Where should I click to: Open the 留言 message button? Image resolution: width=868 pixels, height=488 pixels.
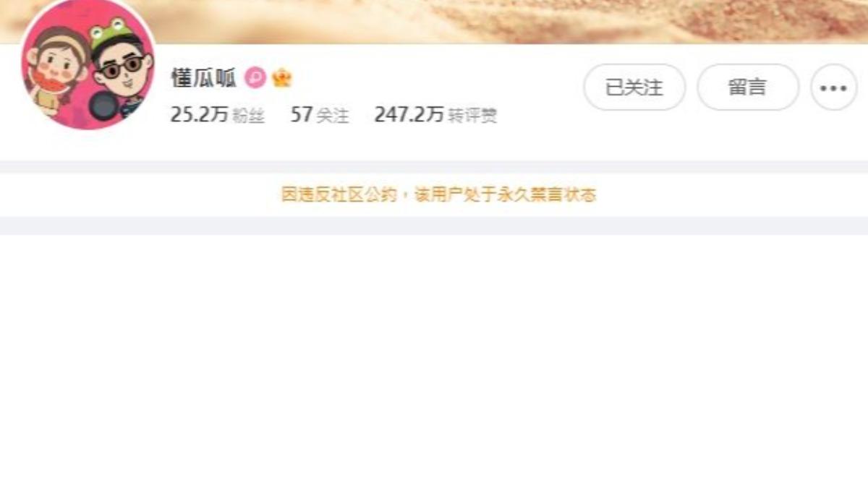[x=748, y=87]
